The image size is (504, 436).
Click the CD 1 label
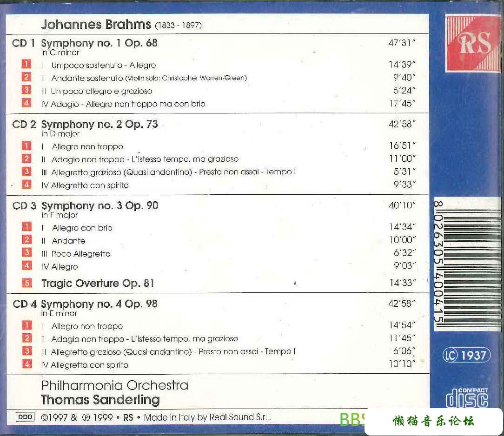[23, 43]
